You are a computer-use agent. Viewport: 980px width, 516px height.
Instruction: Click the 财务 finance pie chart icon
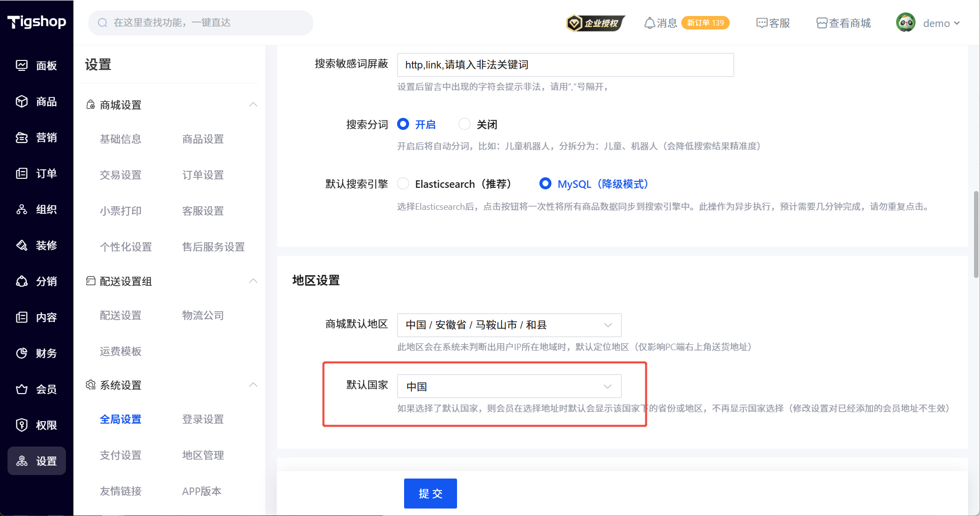point(21,353)
